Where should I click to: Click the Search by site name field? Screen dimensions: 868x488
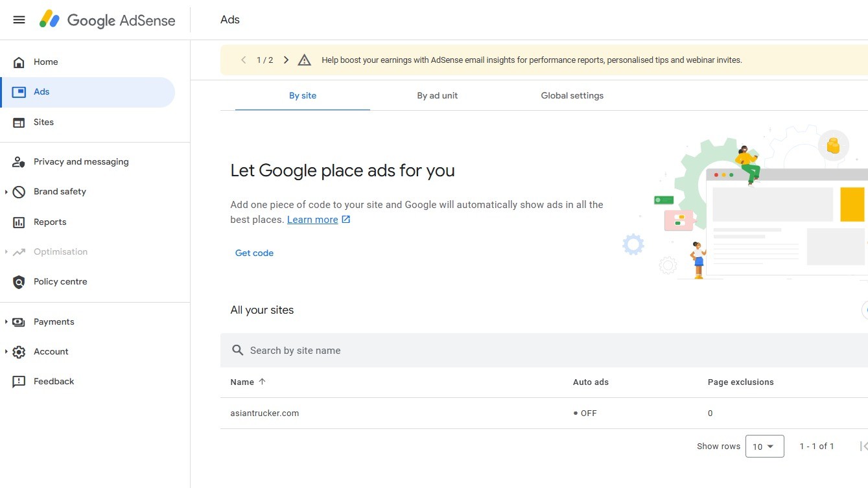(x=544, y=351)
